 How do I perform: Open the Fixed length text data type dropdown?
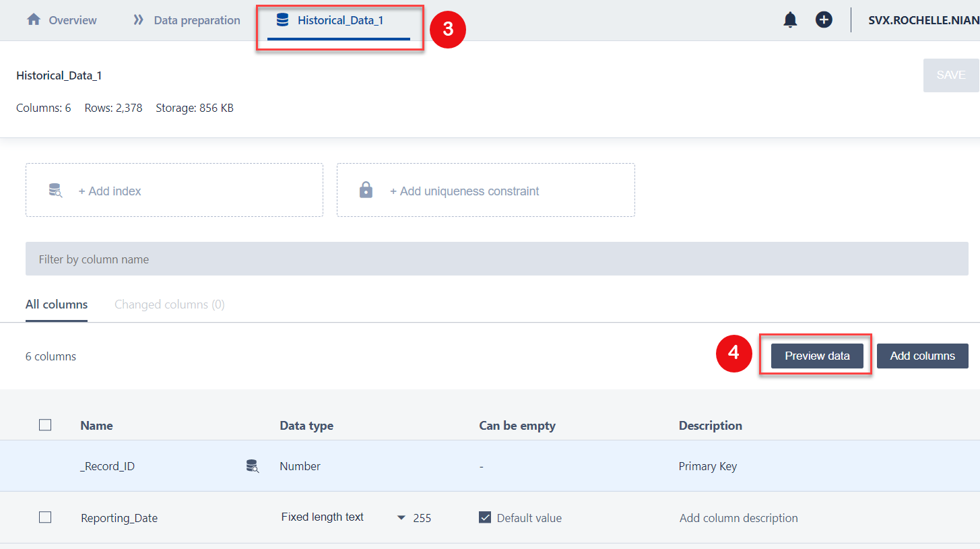[x=401, y=517]
